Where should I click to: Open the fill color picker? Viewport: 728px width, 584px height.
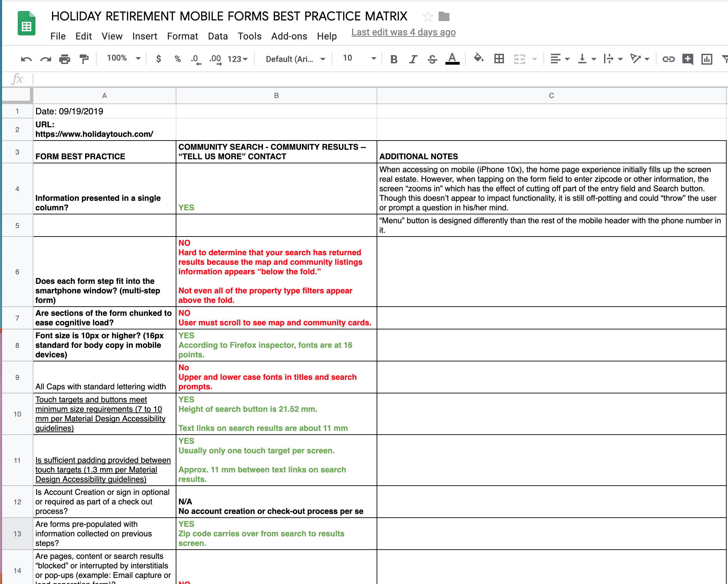pyautogui.click(x=478, y=58)
